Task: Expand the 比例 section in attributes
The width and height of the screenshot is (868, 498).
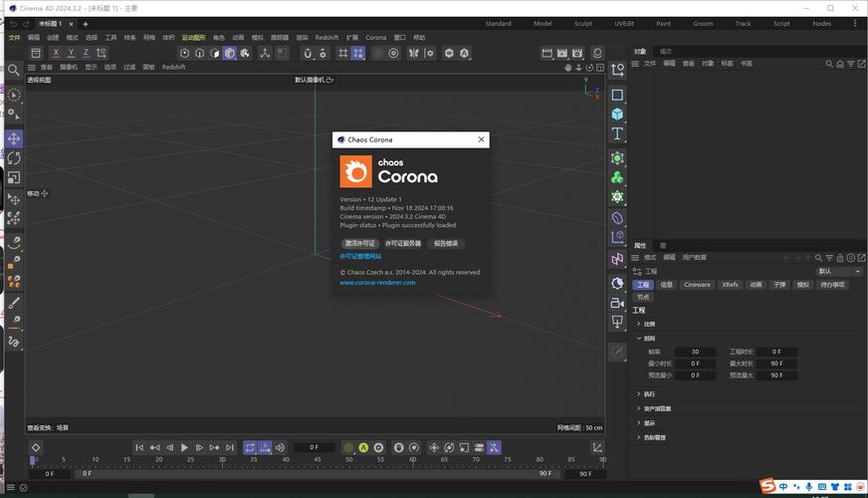Action: point(639,324)
